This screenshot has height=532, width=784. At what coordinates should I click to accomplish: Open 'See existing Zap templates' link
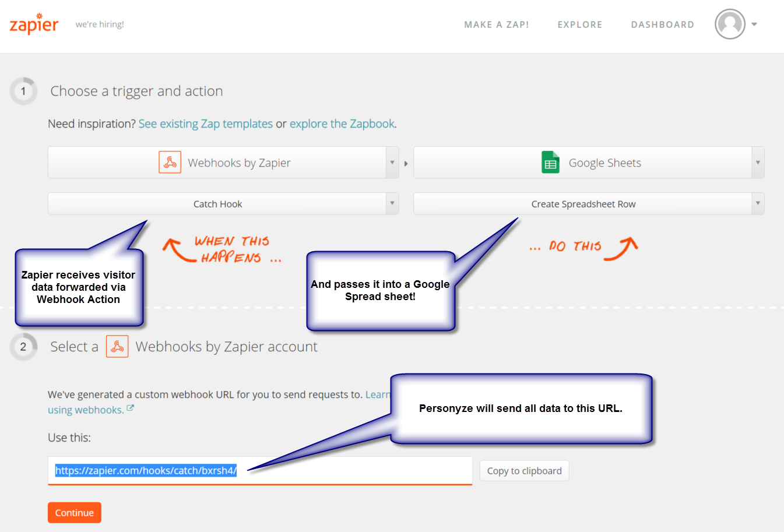point(206,124)
